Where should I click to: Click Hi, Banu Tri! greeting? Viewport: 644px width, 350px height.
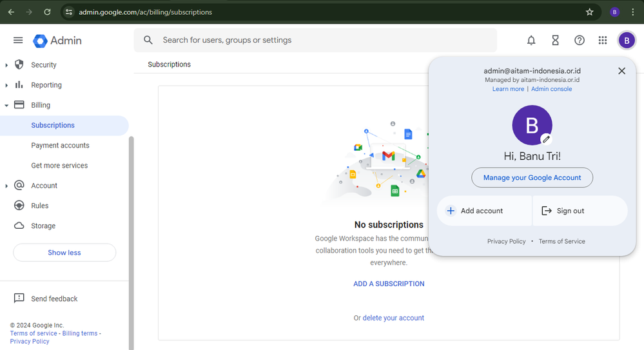tap(532, 156)
